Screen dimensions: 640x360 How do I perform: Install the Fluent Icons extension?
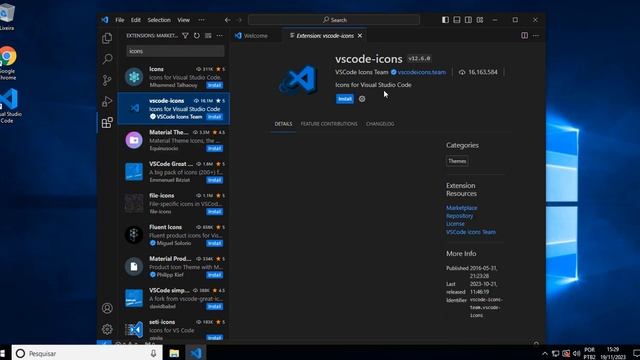[214, 243]
